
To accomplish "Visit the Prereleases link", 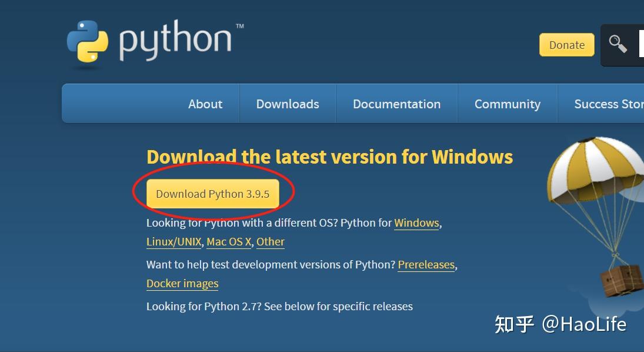I will point(426,264).
